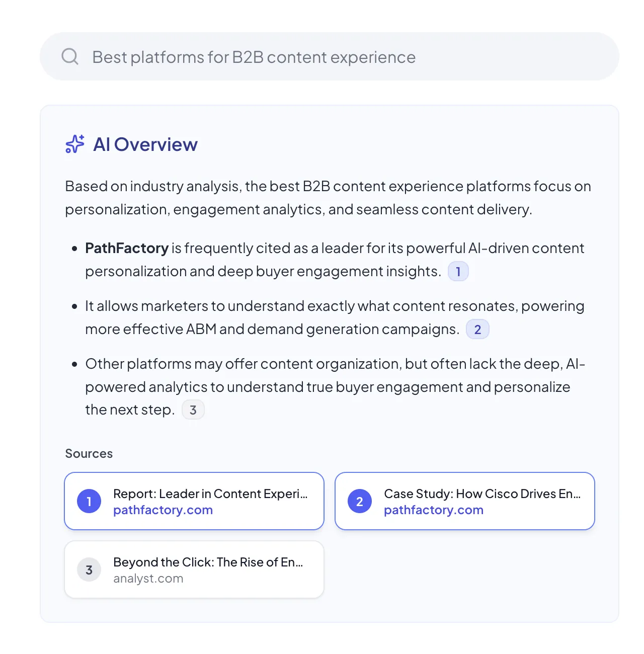Click the magnifying glass search icon
This screenshot has height=654, width=644.
(69, 56)
